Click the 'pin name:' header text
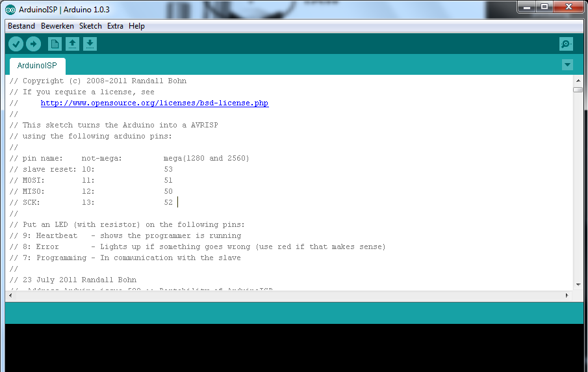The image size is (588, 372). coord(42,159)
